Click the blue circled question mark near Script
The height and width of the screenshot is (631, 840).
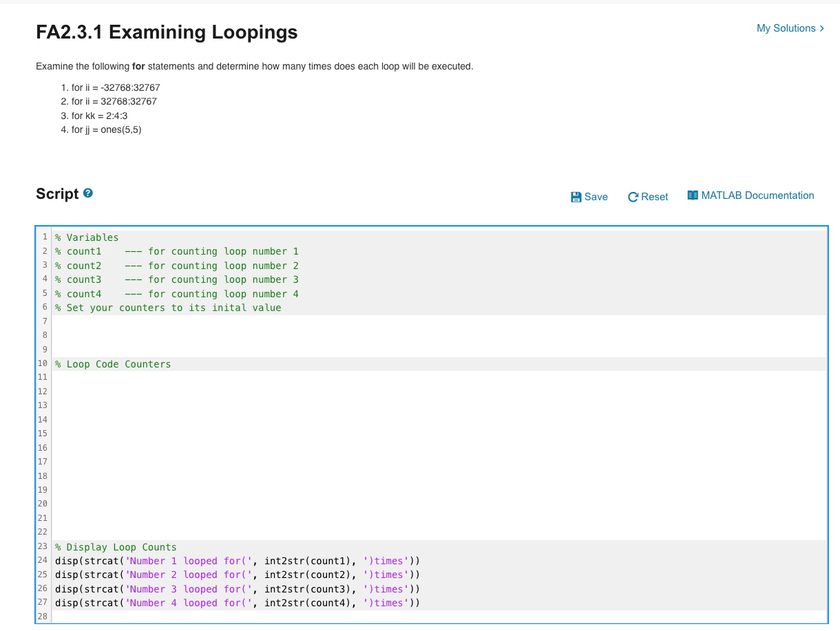click(87, 193)
